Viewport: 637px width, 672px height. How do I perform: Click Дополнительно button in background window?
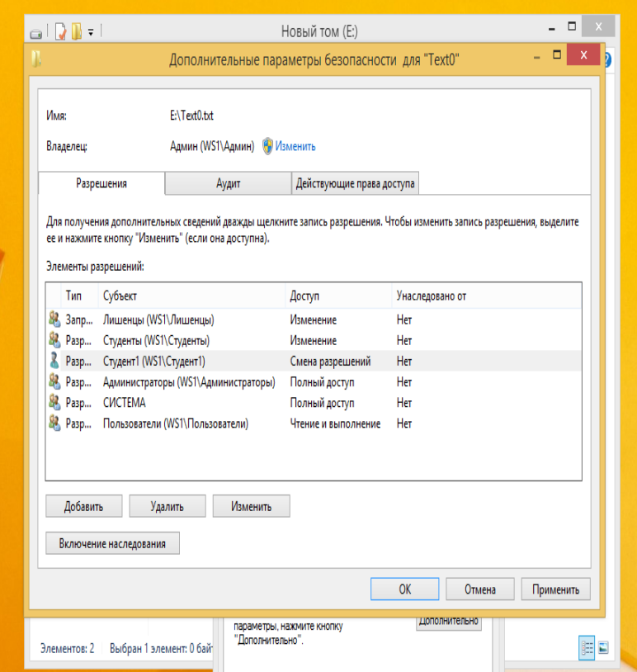coord(449,623)
